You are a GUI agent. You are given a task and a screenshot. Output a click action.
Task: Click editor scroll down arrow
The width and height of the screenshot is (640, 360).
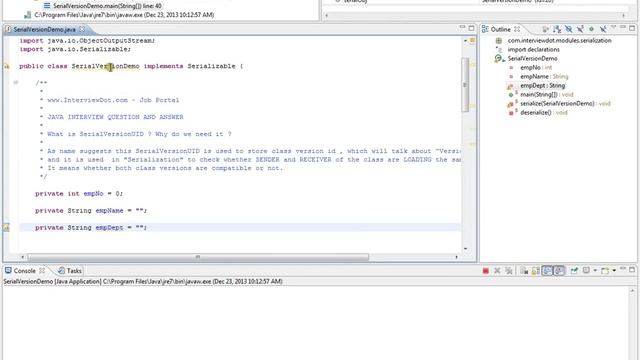click(x=465, y=249)
